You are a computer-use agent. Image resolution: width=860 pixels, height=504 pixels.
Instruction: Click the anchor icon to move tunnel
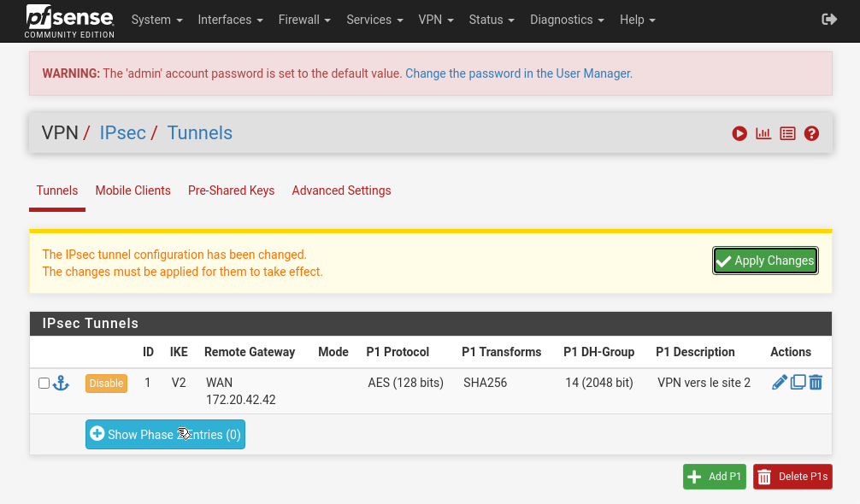click(x=61, y=383)
